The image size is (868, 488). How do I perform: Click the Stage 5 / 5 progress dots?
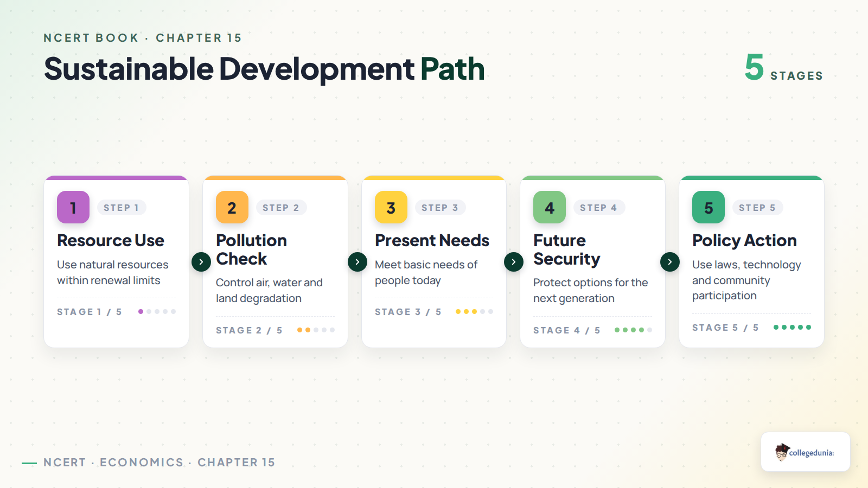pyautogui.click(x=792, y=328)
